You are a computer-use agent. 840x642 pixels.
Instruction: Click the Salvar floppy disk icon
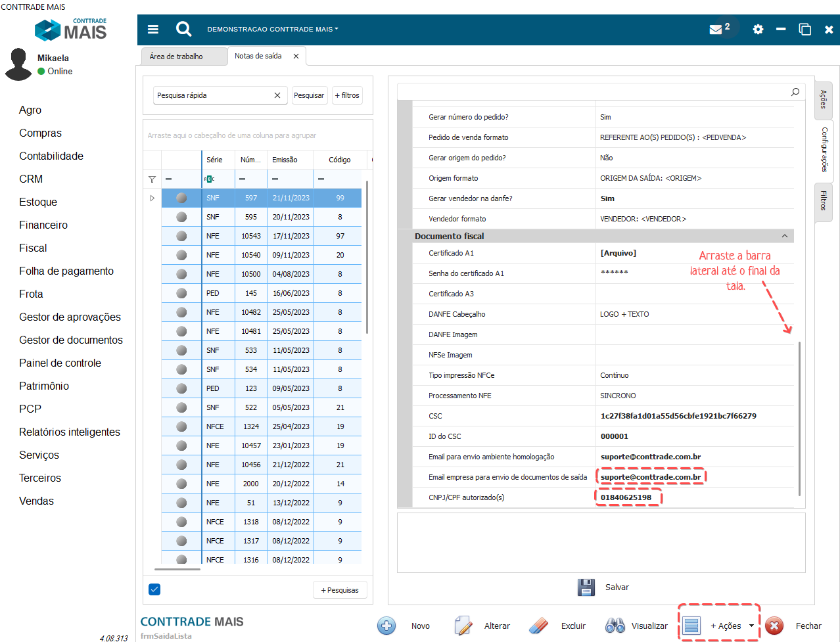coord(586,587)
